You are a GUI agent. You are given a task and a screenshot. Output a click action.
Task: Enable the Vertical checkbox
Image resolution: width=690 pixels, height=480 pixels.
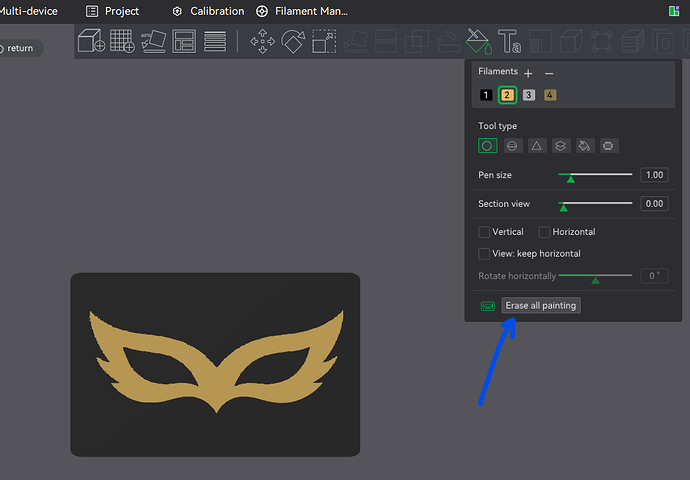click(484, 232)
